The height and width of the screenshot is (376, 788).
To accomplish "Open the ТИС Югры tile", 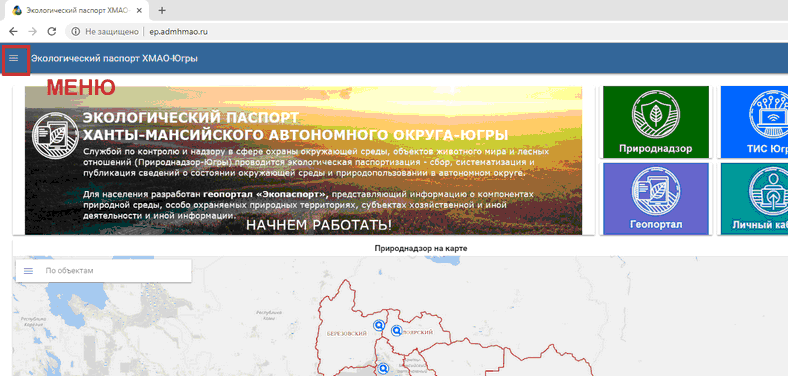I will tap(754, 122).
